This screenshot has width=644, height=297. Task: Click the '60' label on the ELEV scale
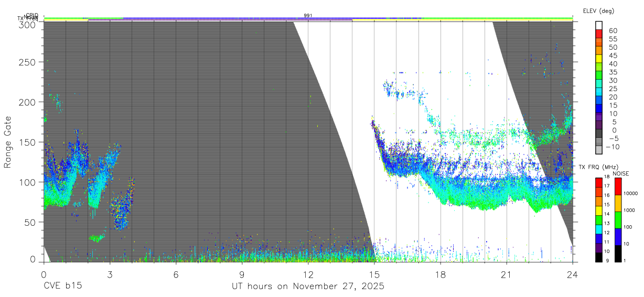click(x=613, y=31)
